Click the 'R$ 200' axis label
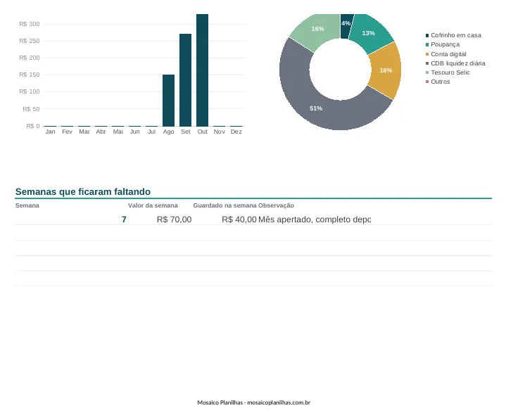Image resolution: width=506 pixels, height=420 pixels. [x=30, y=58]
